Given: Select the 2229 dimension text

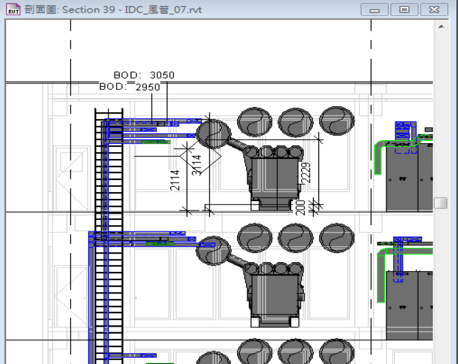Looking at the screenshot, I should pos(306,173).
